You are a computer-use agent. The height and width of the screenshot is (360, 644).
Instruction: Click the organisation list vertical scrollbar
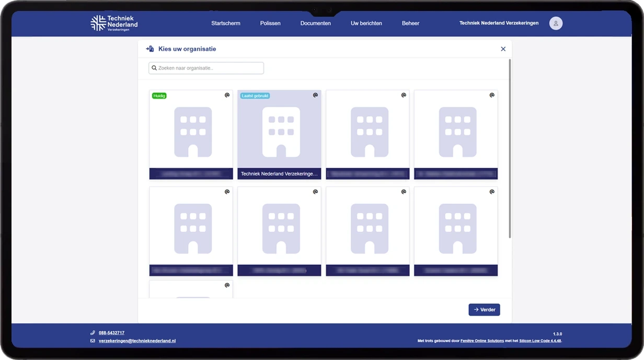pos(510,149)
